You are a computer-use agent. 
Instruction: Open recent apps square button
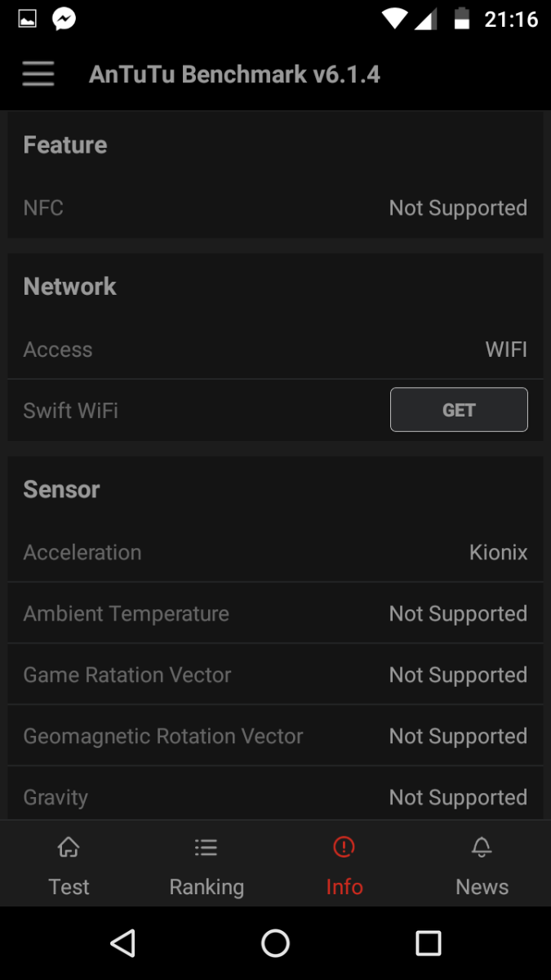[x=428, y=943]
